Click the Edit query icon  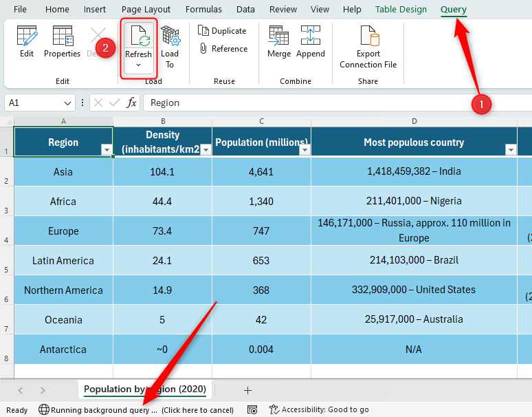point(27,41)
